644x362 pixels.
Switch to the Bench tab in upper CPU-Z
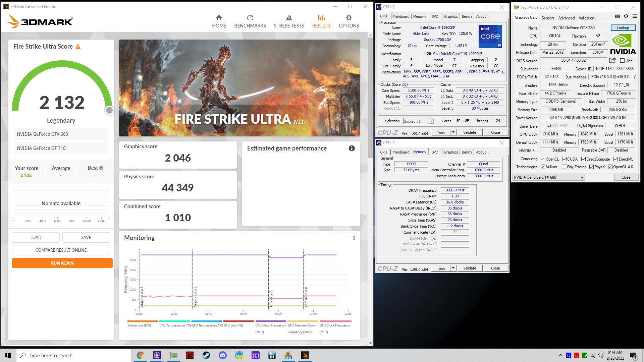click(x=467, y=16)
